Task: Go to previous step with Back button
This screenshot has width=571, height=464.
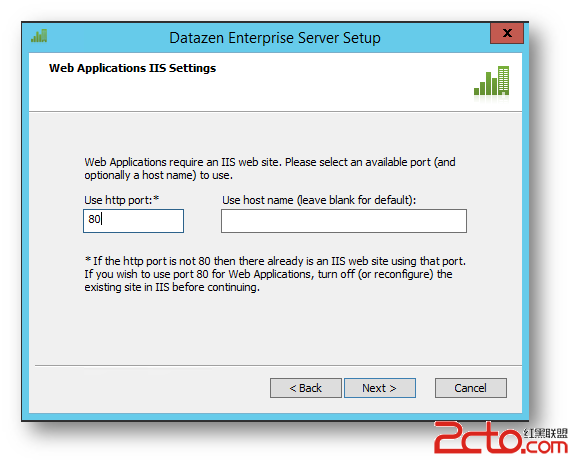Action: pyautogui.click(x=306, y=388)
